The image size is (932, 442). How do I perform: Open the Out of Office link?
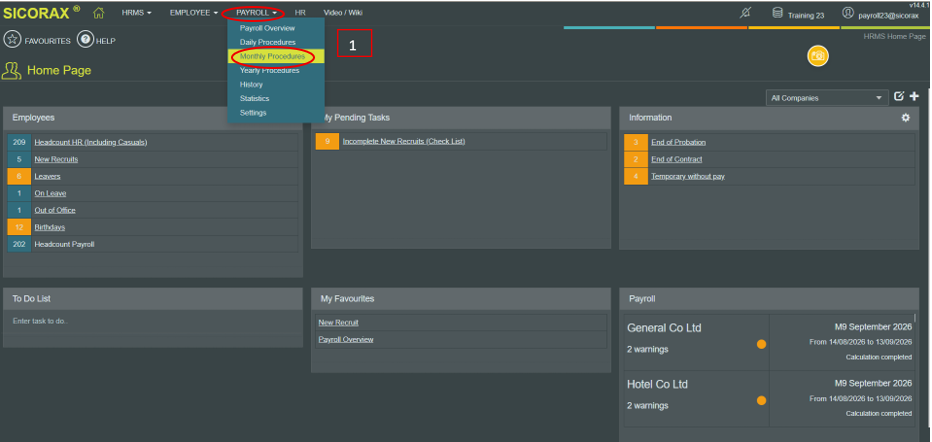pos(55,210)
